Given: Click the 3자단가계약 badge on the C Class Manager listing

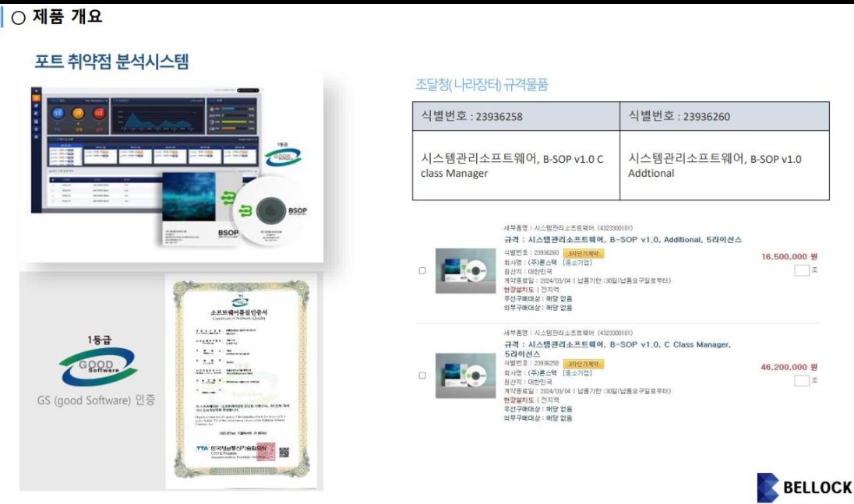Looking at the screenshot, I should point(584,364).
